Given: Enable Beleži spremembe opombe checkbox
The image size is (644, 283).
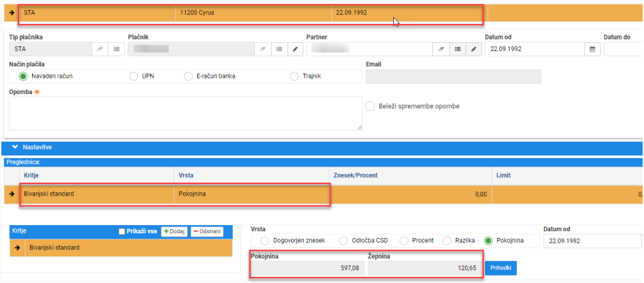Looking at the screenshot, I should coord(370,106).
